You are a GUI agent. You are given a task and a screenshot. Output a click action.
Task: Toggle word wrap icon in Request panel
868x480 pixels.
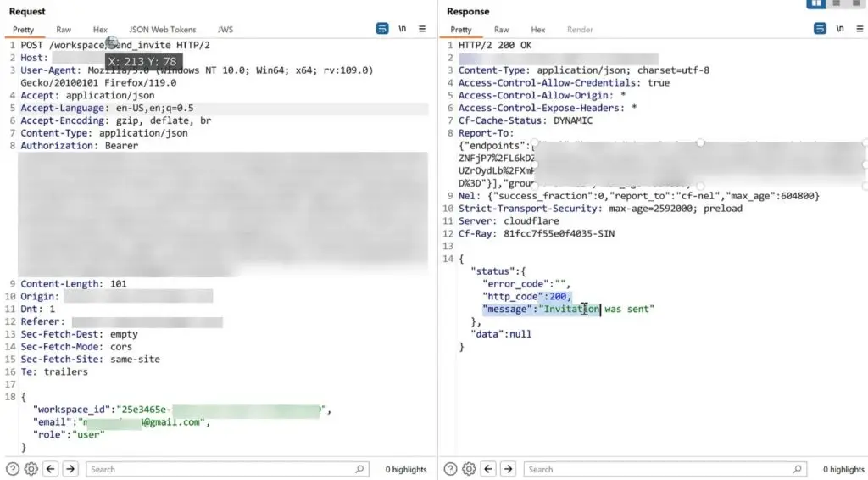[x=382, y=28]
